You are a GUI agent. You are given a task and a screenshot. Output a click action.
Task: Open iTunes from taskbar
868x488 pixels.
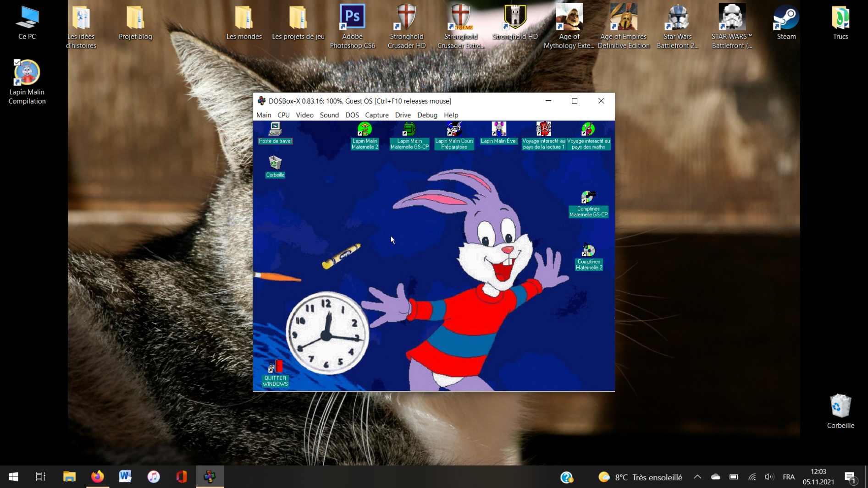(154, 477)
